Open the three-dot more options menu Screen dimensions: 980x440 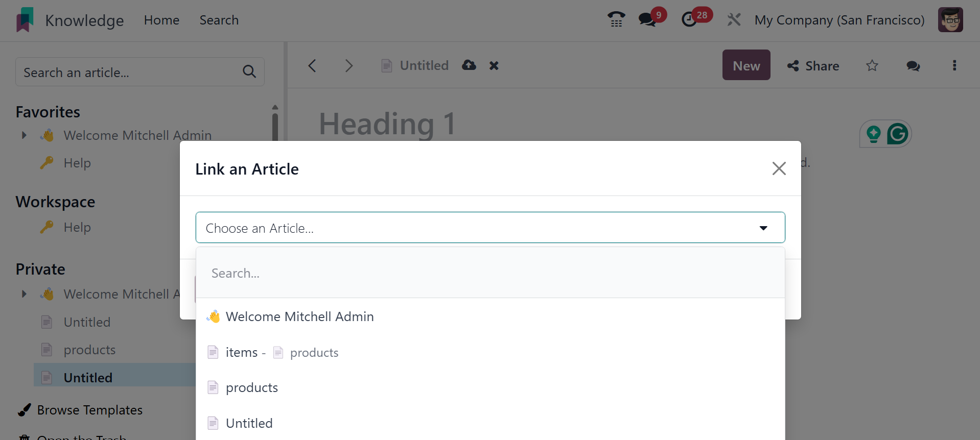(x=954, y=65)
